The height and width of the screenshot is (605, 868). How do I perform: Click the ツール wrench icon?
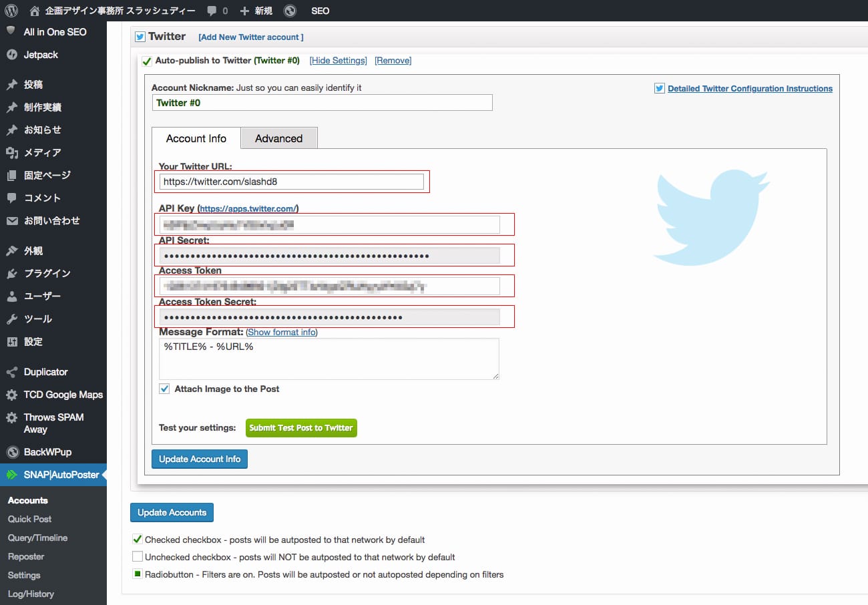tap(11, 319)
